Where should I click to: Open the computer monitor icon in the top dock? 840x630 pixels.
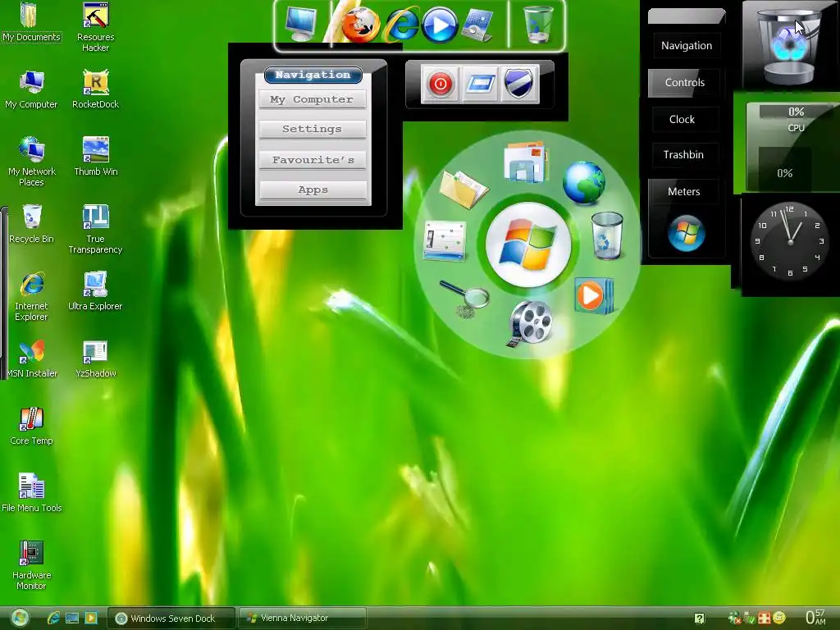pos(300,24)
